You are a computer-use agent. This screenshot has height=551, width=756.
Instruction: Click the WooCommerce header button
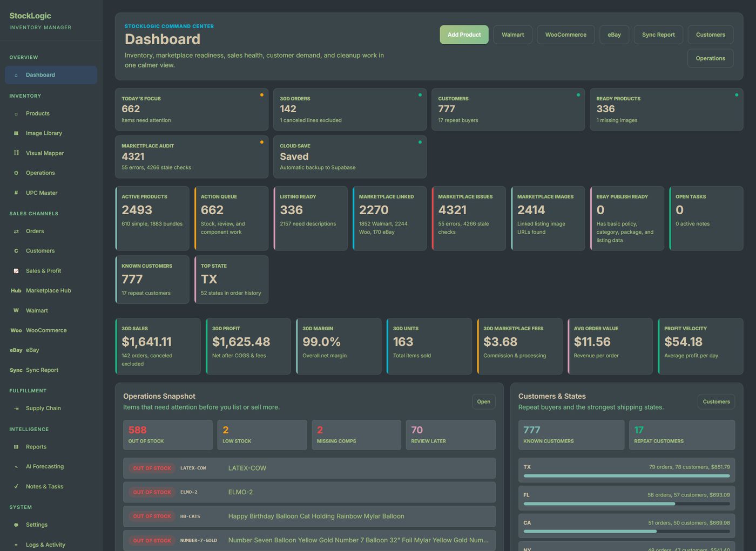coord(565,35)
